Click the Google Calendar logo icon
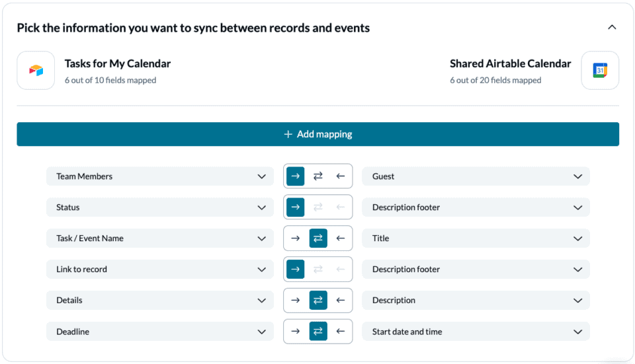Viewport: 635px width, 364px height. click(x=600, y=71)
